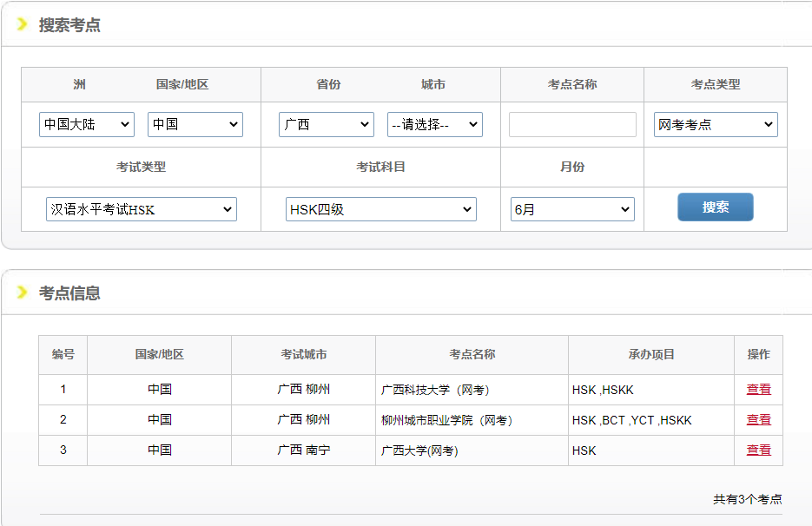Click the yellow arrow beside 考点信息 heading
The image size is (812, 526).
23,293
